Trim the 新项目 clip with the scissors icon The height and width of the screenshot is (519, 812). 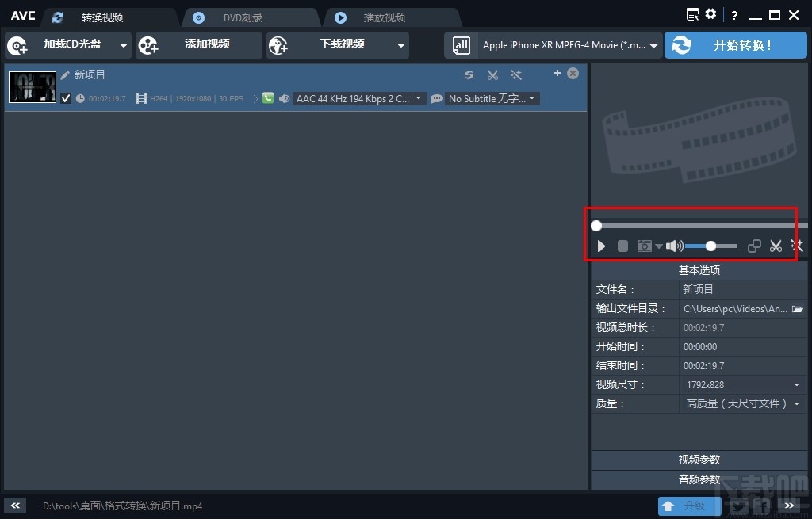pyautogui.click(x=492, y=74)
